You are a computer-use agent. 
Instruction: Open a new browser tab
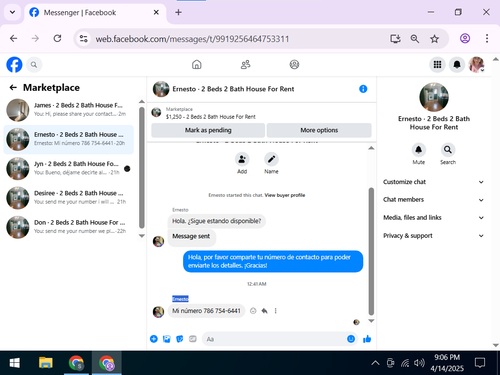(x=178, y=12)
